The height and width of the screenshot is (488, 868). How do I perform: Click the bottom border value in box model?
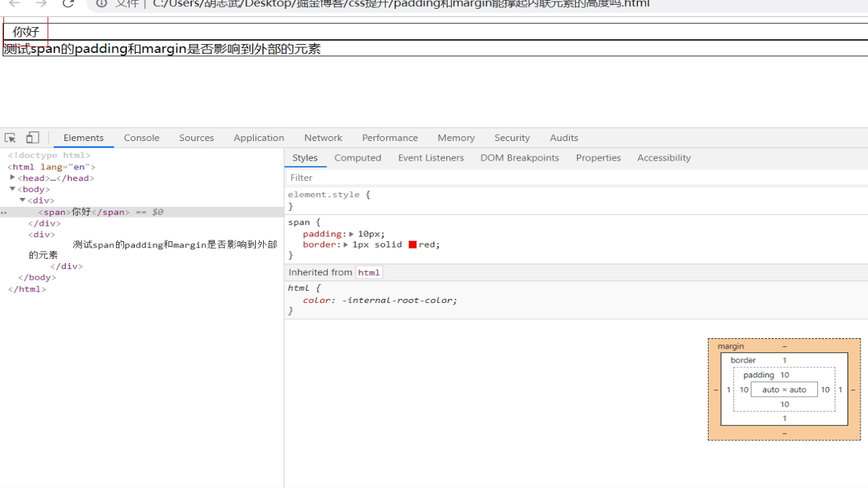click(x=785, y=419)
